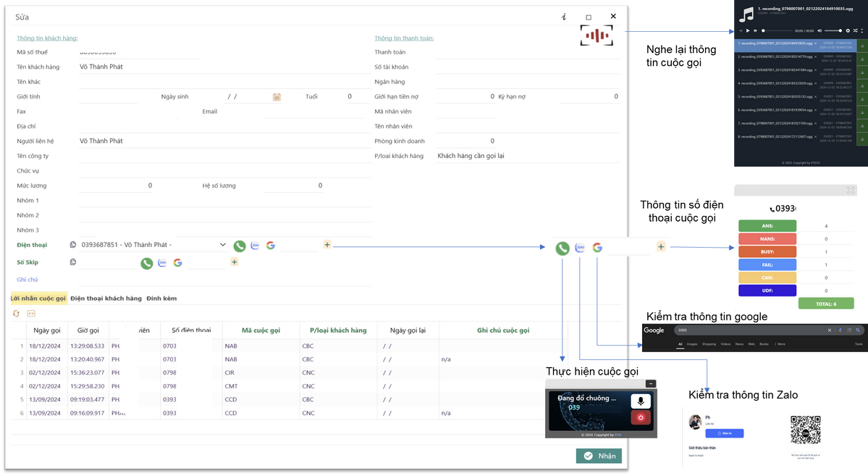Refresh the call message list
Image resolution: width=868 pixels, height=476 pixels.
tap(16, 314)
